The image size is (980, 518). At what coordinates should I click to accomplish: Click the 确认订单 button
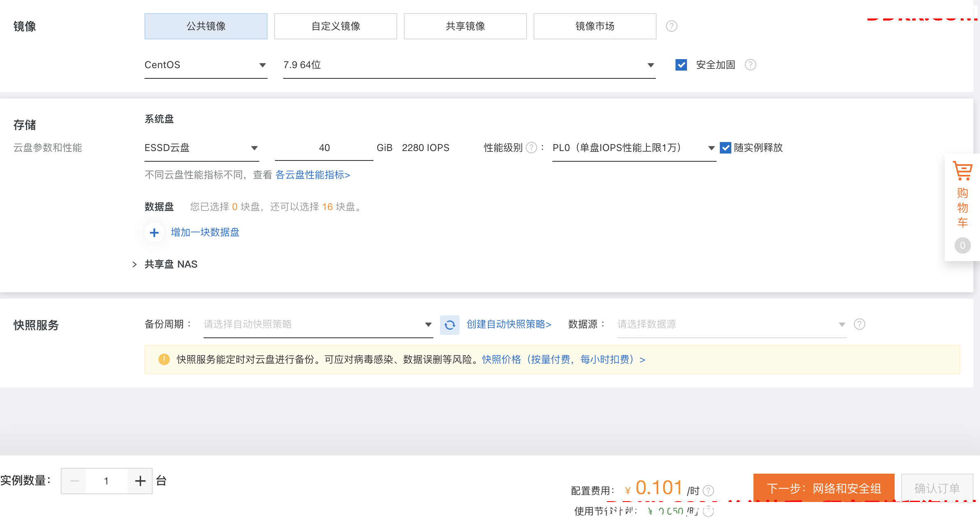937,488
